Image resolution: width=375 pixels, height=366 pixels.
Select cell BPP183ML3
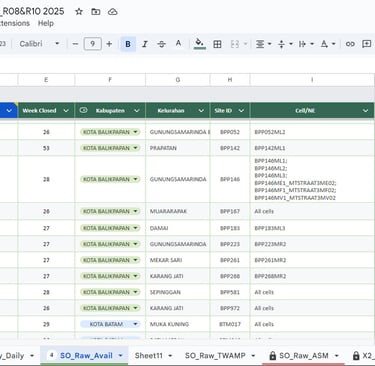coord(312,228)
